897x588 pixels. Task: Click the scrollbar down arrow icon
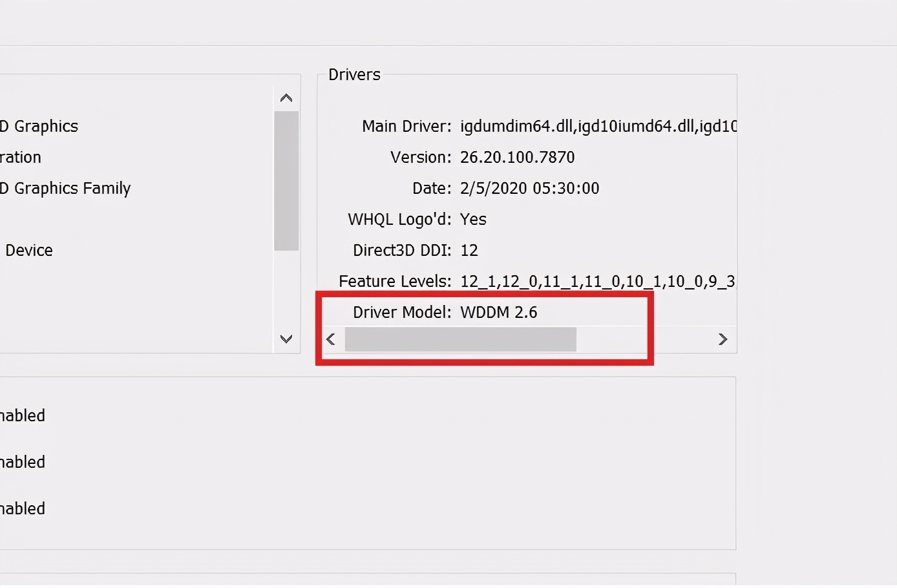286,339
